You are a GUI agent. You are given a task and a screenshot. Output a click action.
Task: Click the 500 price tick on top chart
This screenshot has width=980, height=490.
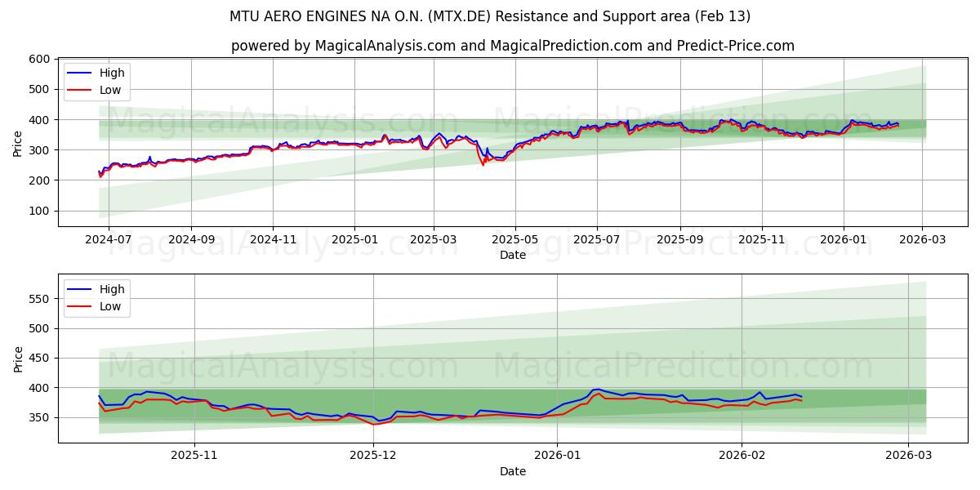(41, 89)
